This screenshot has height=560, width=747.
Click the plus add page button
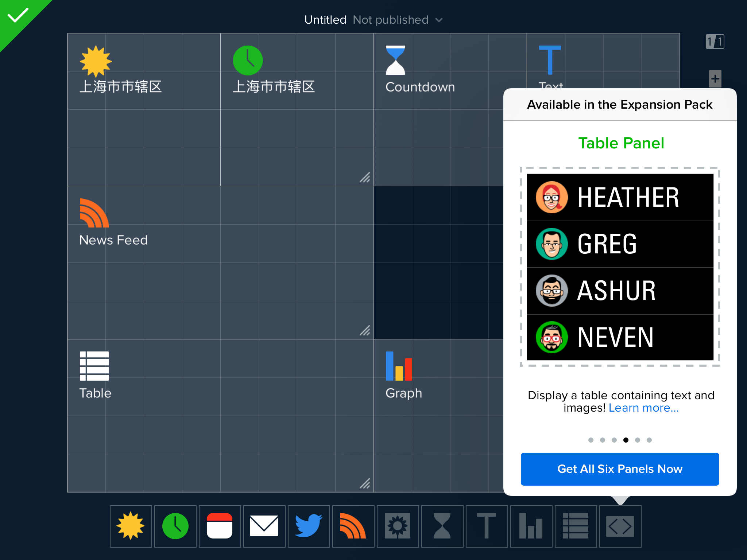tap(715, 79)
